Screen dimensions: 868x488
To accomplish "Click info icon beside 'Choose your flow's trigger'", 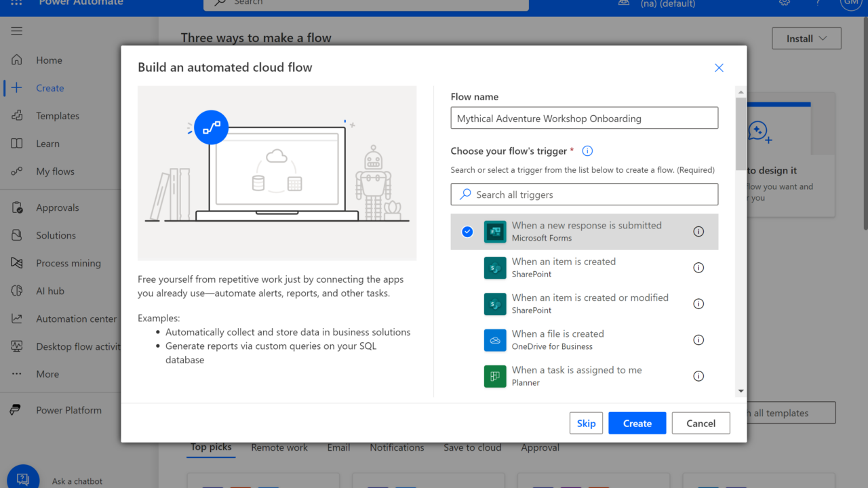I will [587, 151].
